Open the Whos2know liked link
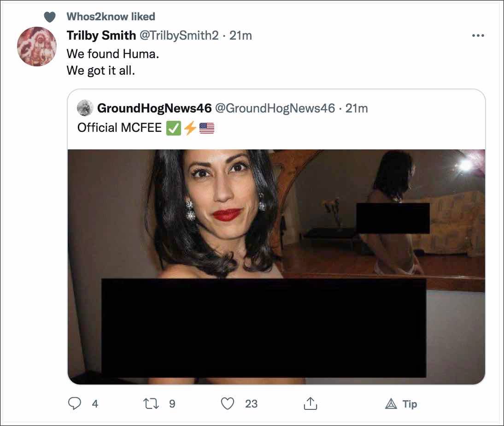This screenshot has width=504, height=426. point(111,17)
